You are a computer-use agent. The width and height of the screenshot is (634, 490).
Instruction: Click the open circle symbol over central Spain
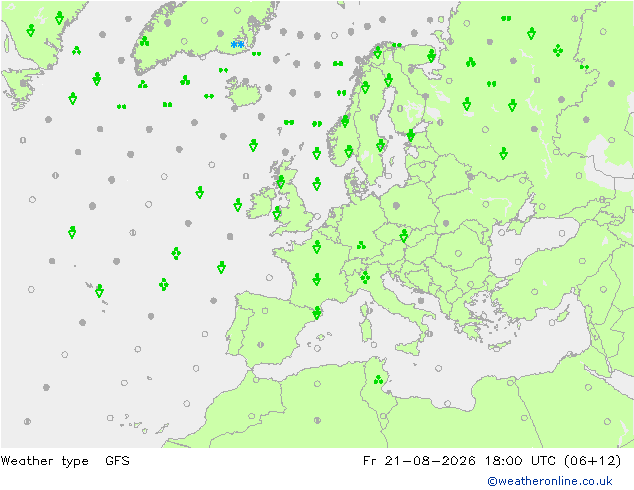pyautogui.click(x=265, y=311)
